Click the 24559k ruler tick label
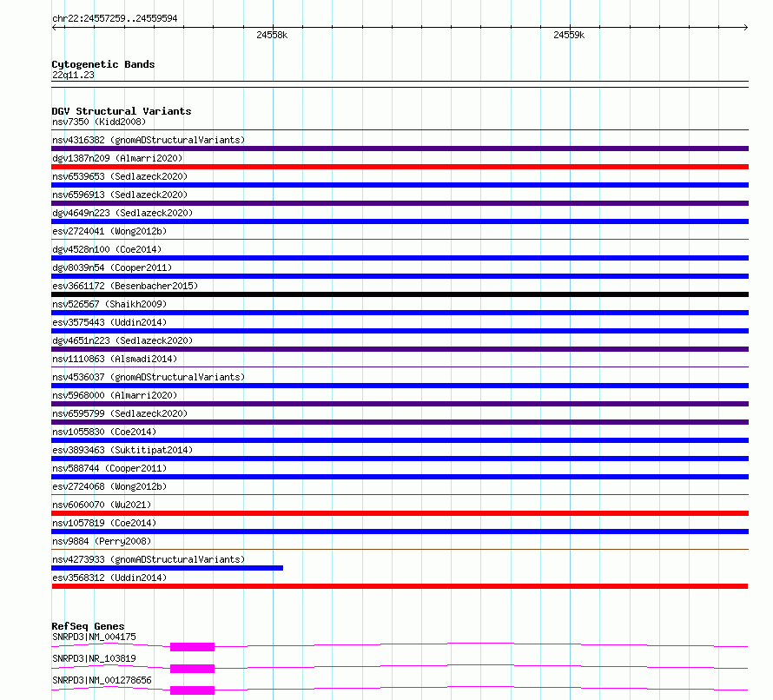This screenshot has height=700, width=773. click(x=569, y=35)
